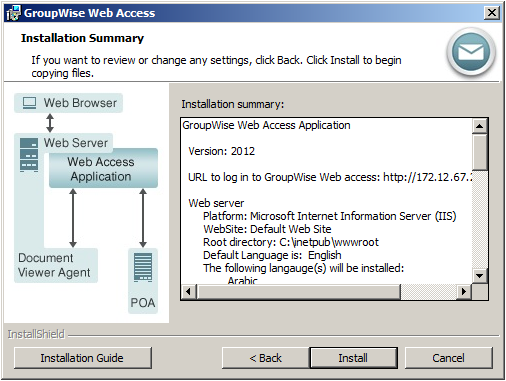Click the scroll down arrow in summary box
Viewport: 506px width, 381px height.
[x=480, y=275]
